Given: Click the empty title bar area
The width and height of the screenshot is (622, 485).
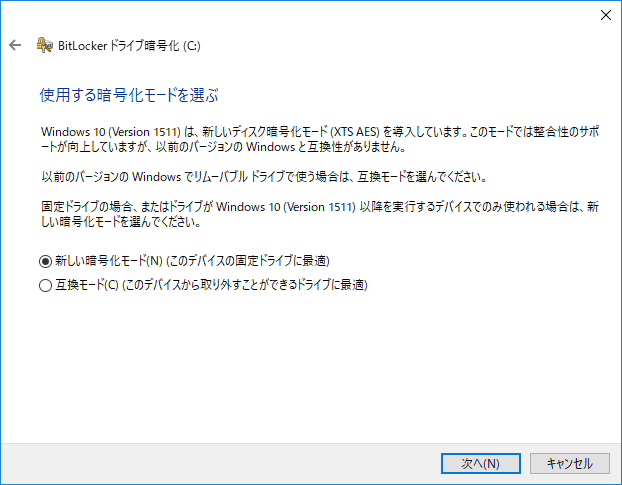Looking at the screenshot, I should tap(300, 15).
